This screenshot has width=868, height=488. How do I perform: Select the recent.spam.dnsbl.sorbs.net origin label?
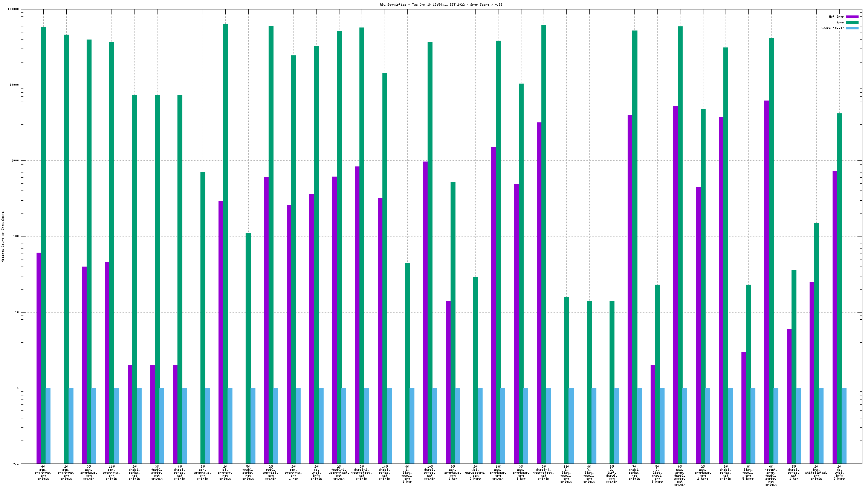coord(771,476)
